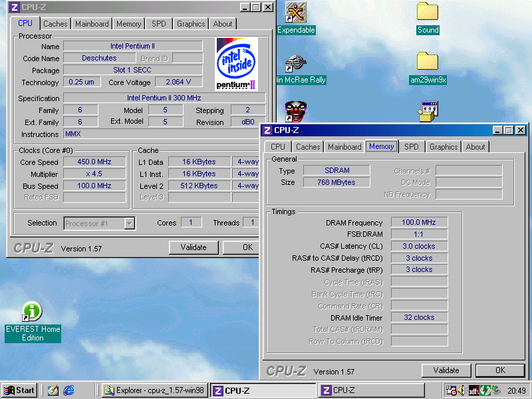Launch EVEREST Home Edition shortcut
Viewport: 532px width, 399px height.
(x=32, y=311)
